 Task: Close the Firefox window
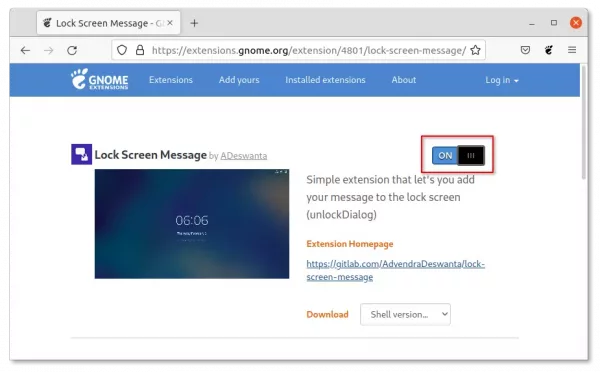click(576, 23)
